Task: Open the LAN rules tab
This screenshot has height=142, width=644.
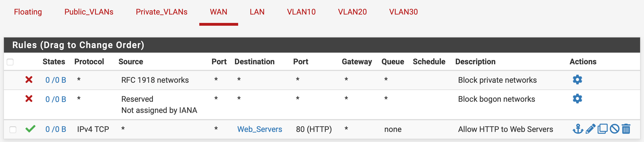Action: [257, 12]
